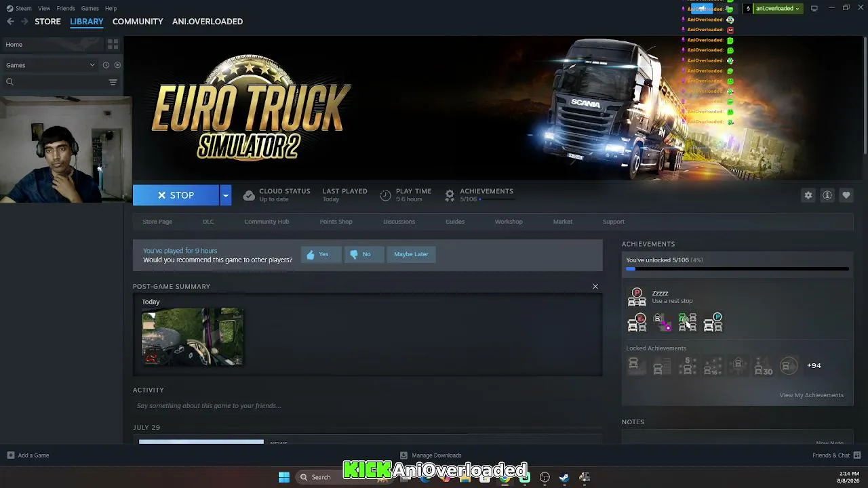Stop the running game
The height and width of the screenshot is (488, 868).
click(x=176, y=195)
